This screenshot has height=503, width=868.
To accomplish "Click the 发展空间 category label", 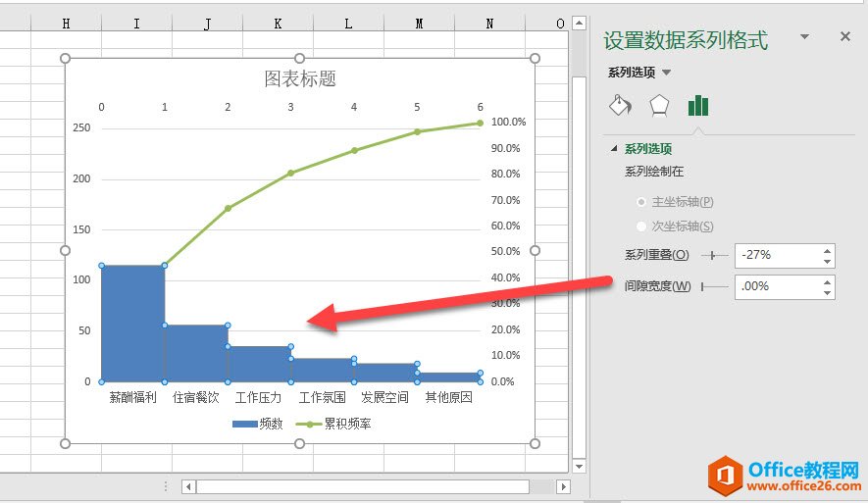I will pos(384,397).
